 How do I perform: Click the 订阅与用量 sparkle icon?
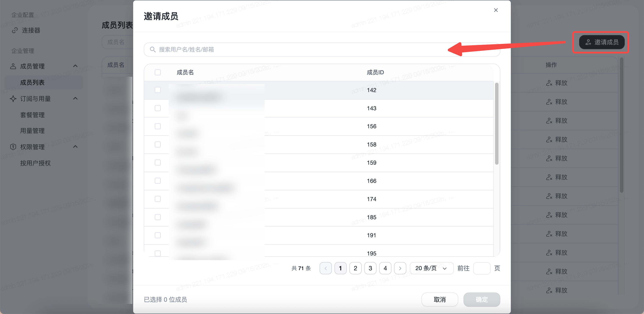pyautogui.click(x=13, y=99)
